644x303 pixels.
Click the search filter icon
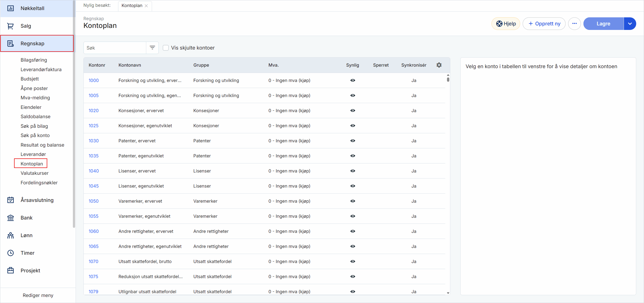coord(152,48)
